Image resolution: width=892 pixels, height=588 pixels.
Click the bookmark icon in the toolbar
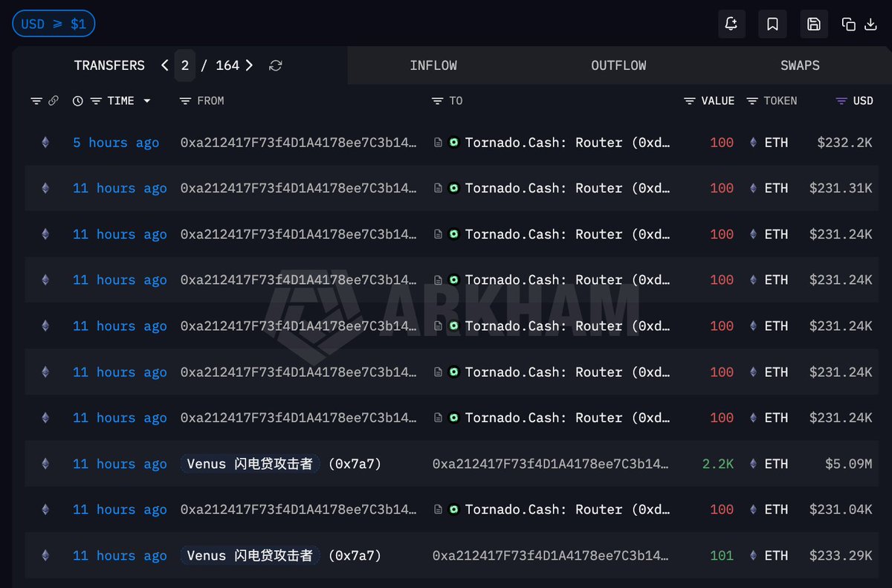(x=772, y=24)
